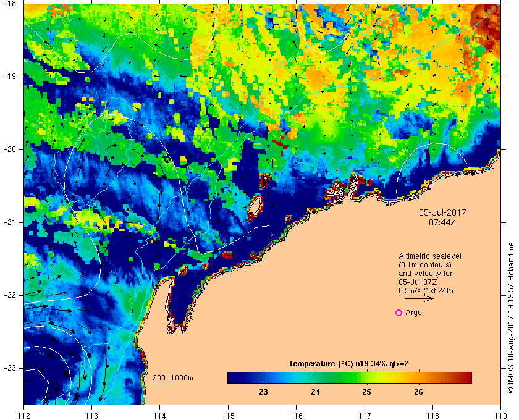
Task: Click the color bar value label 25
Action: (367, 392)
